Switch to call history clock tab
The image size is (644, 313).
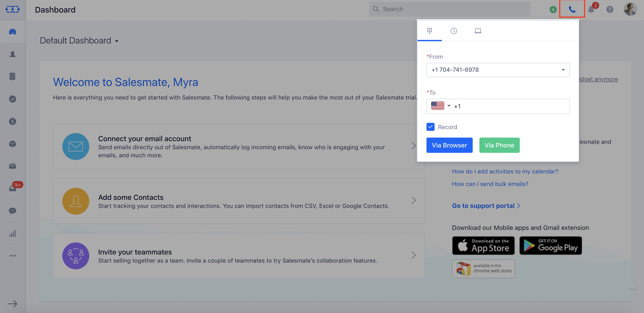[x=454, y=31]
